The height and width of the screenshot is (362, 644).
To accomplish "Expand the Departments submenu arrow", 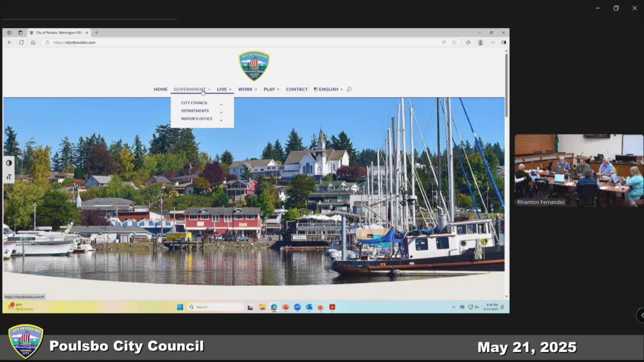I will pos(221,113).
